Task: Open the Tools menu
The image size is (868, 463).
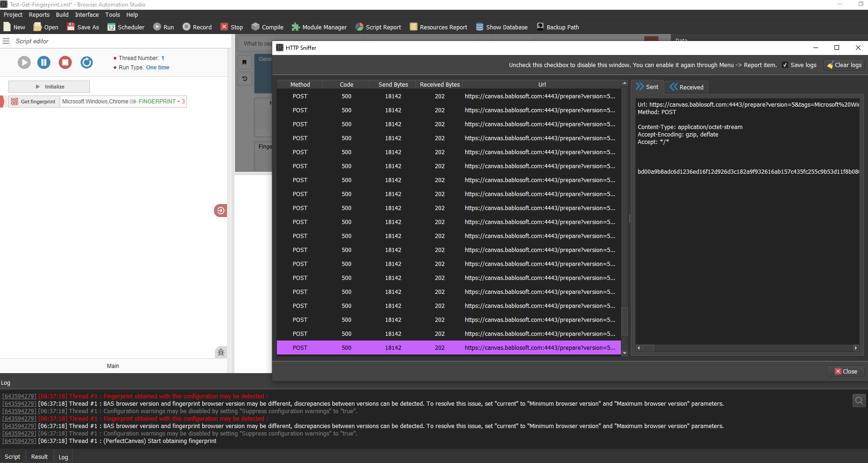Action: click(112, 15)
